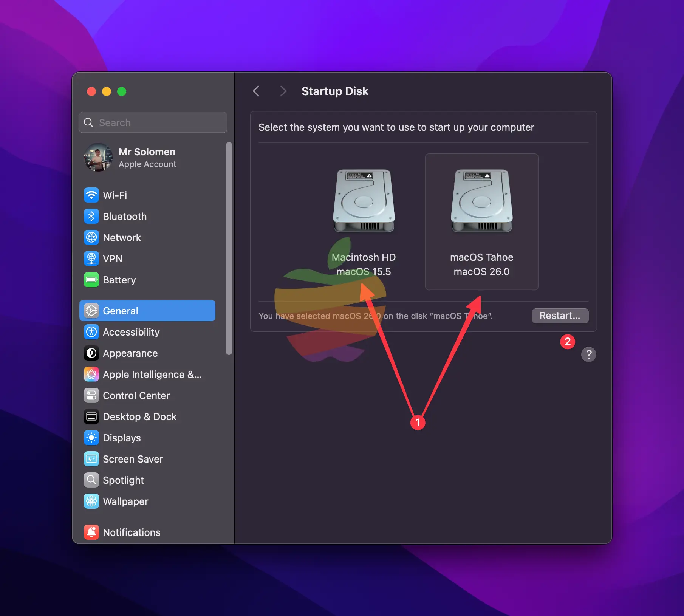The width and height of the screenshot is (684, 616).
Task: Select the macOS Tahoe disk icon
Action: pos(481,201)
